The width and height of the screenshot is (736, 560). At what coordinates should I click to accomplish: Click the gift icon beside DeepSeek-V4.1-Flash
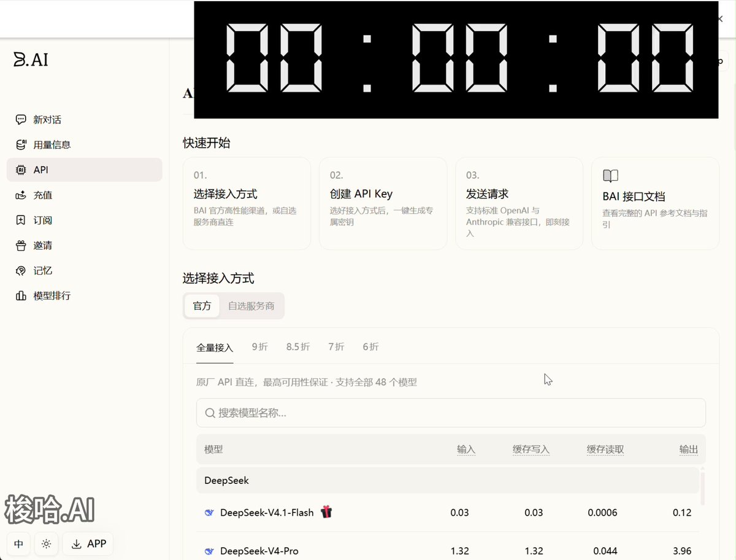pos(326,512)
